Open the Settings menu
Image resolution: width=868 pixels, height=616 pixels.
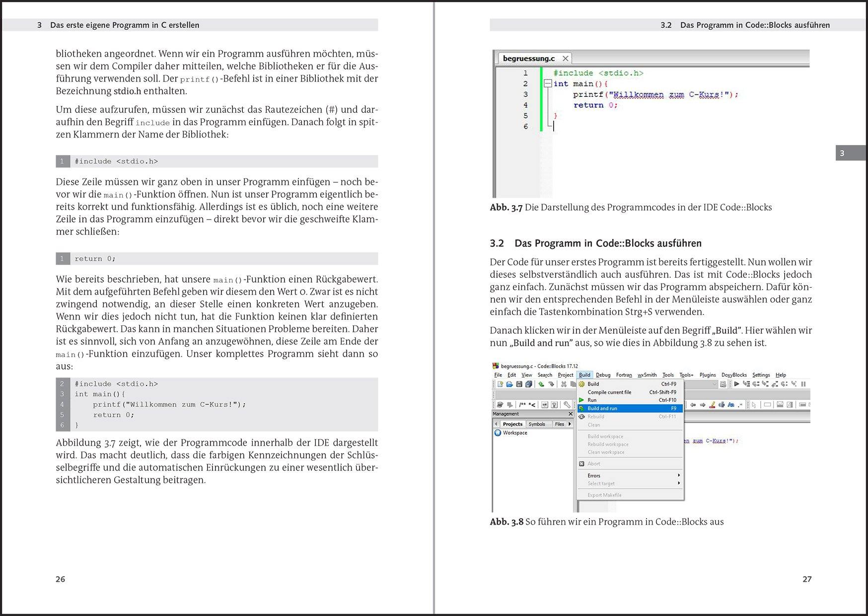coord(761,375)
